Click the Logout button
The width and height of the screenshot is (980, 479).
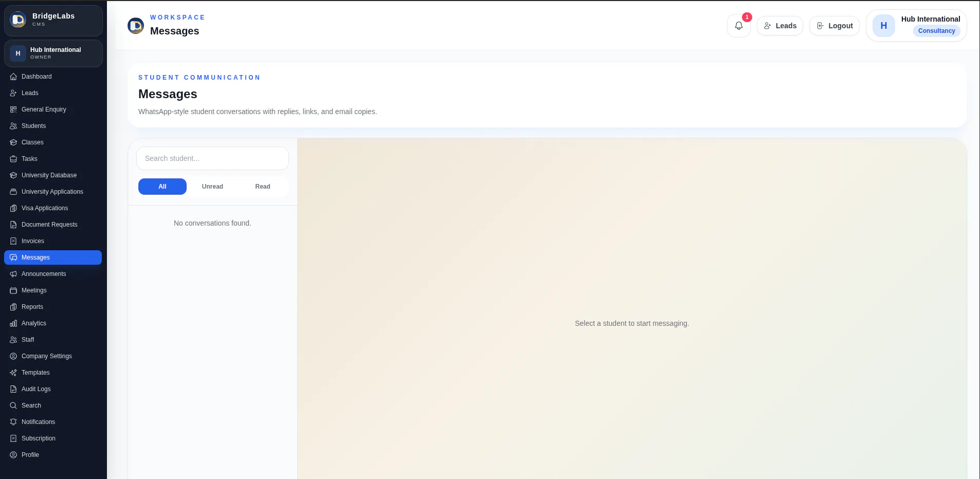click(x=834, y=26)
